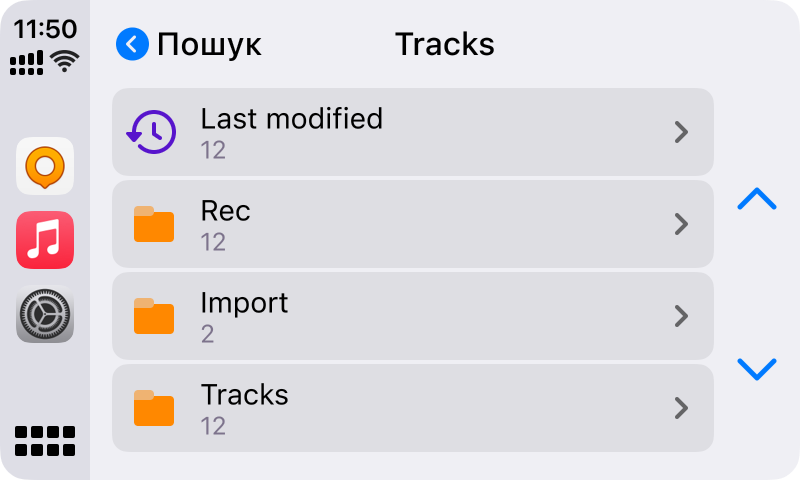The image size is (800, 480).
Task: Expand the Rec folder chevron
Action: [x=681, y=224]
